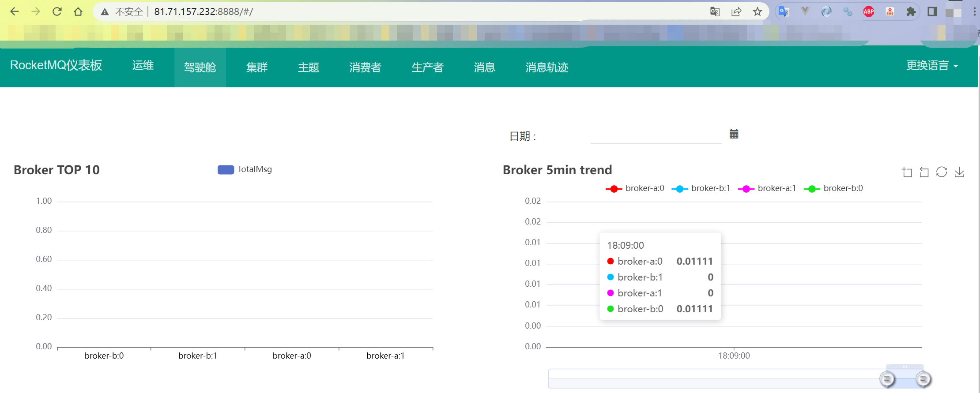Open the 主题 tab
The height and width of the screenshot is (393, 980).
[309, 67]
